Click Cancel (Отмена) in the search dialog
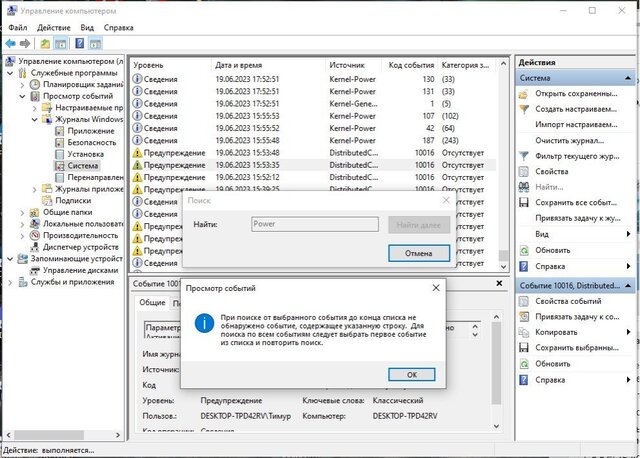Viewport: 640px width, 458px height. [x=419, y=253]
